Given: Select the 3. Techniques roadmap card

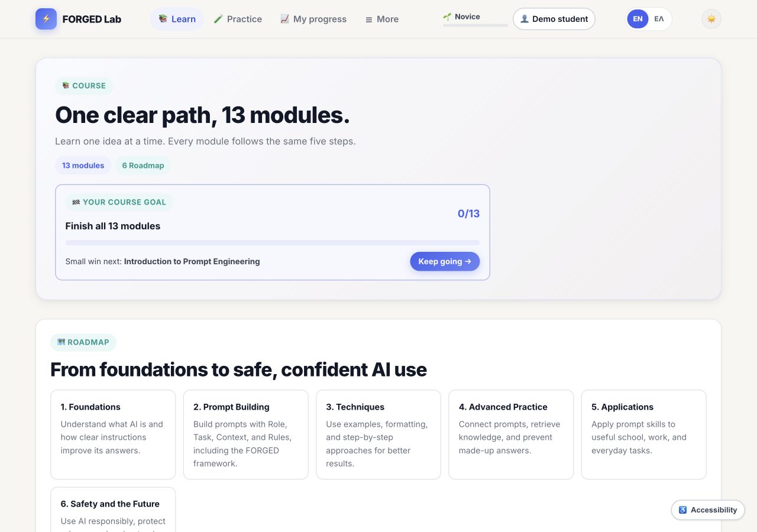Looking at the screenshot, I should [x=378, y=434].
